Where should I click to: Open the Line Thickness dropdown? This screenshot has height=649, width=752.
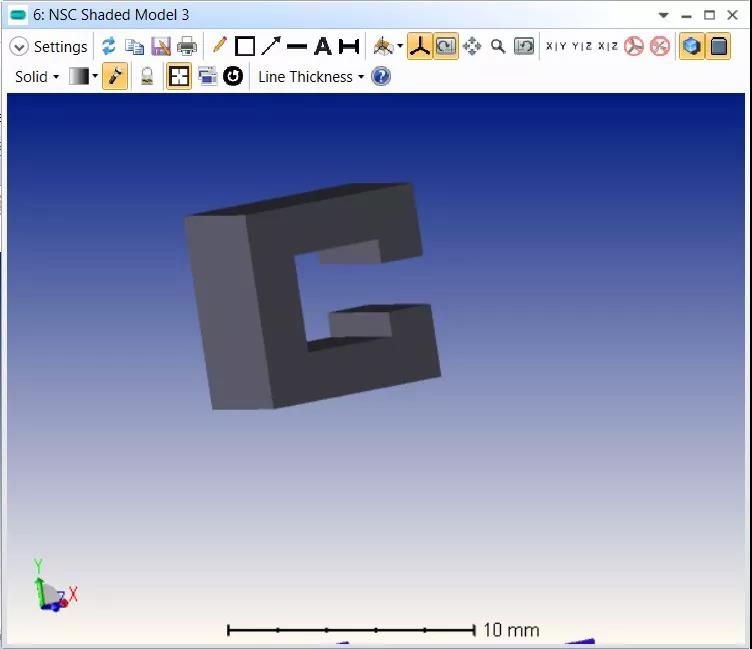(310, 76)
